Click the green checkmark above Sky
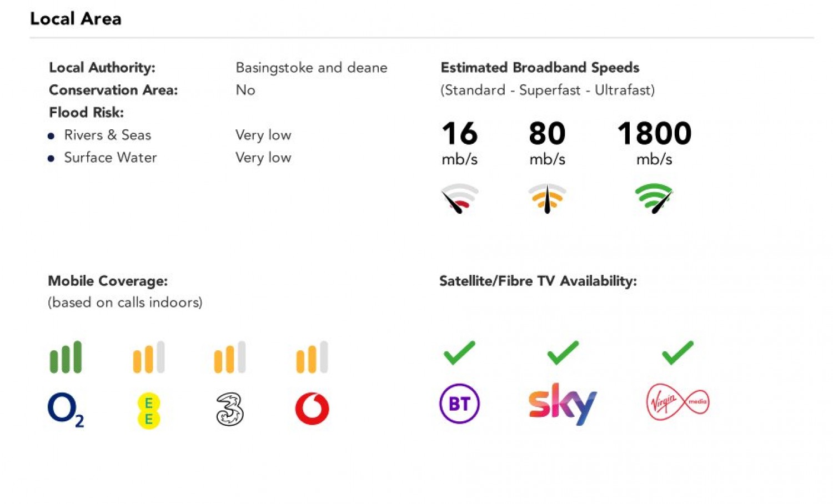The height and width of the screenshot is (504, 833). pos(563,352)
